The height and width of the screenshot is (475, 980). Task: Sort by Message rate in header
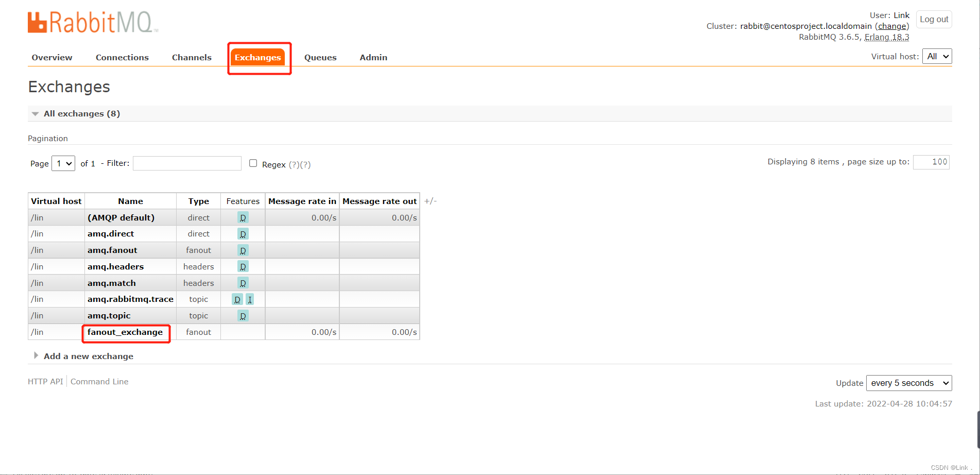[302, 201]
